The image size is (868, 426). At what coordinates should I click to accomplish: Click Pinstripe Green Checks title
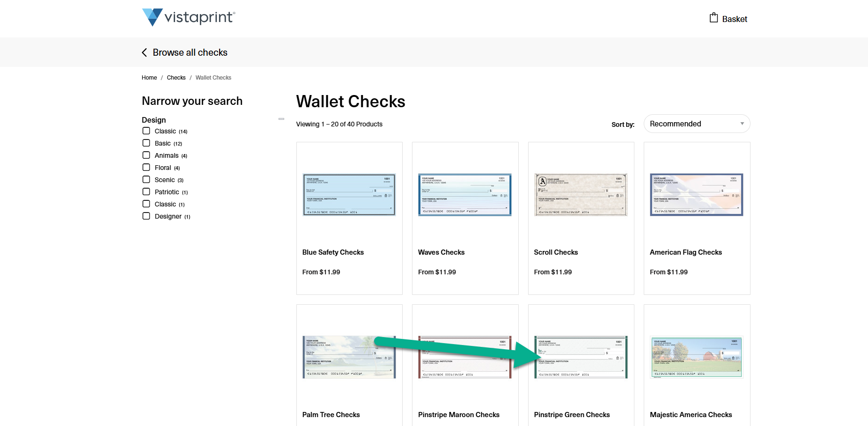[x=572, y=415]
